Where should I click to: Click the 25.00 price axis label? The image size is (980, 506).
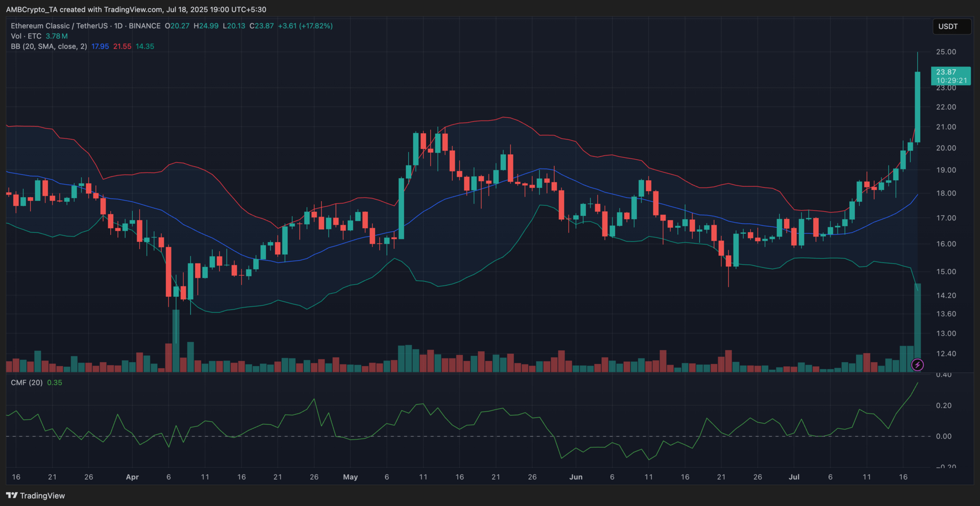pos(946,52)
